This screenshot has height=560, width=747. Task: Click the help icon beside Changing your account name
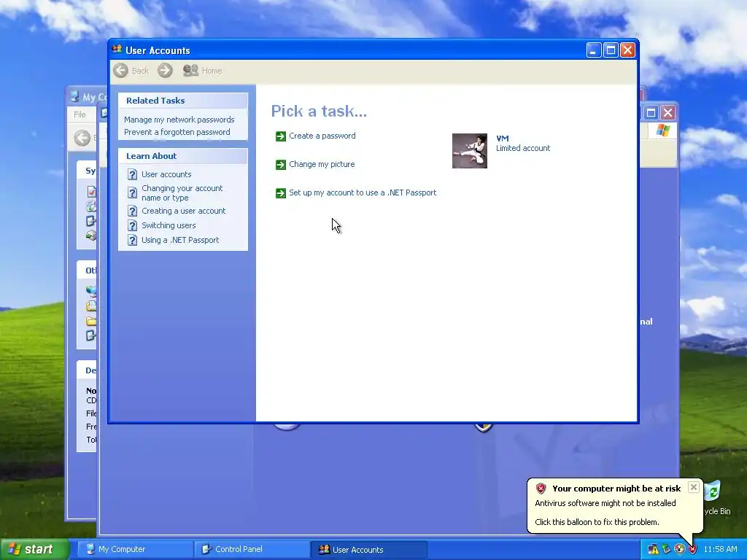pos(133,192)
